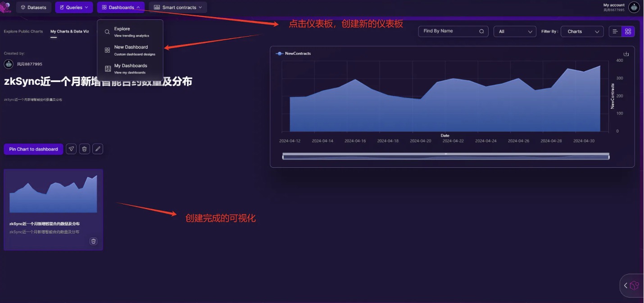Click the date range slider below chart

[x=445, y=156]
